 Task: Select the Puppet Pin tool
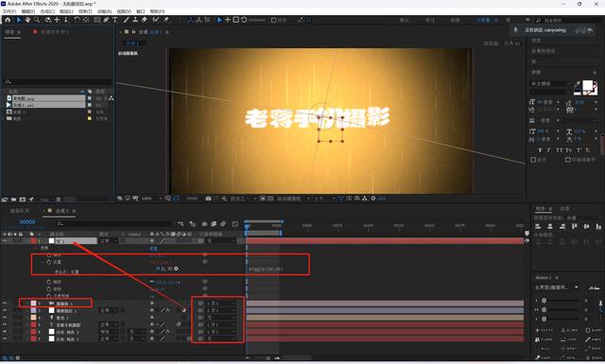166,20
